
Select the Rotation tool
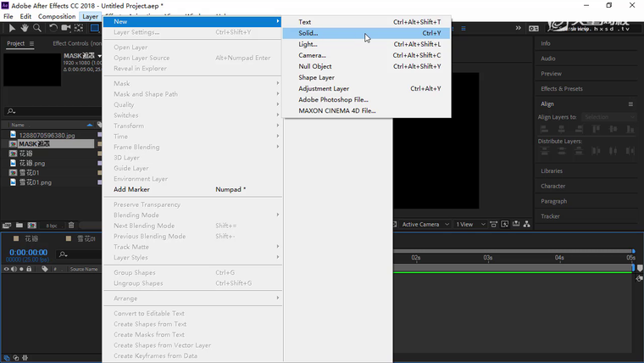click(53, 28)
